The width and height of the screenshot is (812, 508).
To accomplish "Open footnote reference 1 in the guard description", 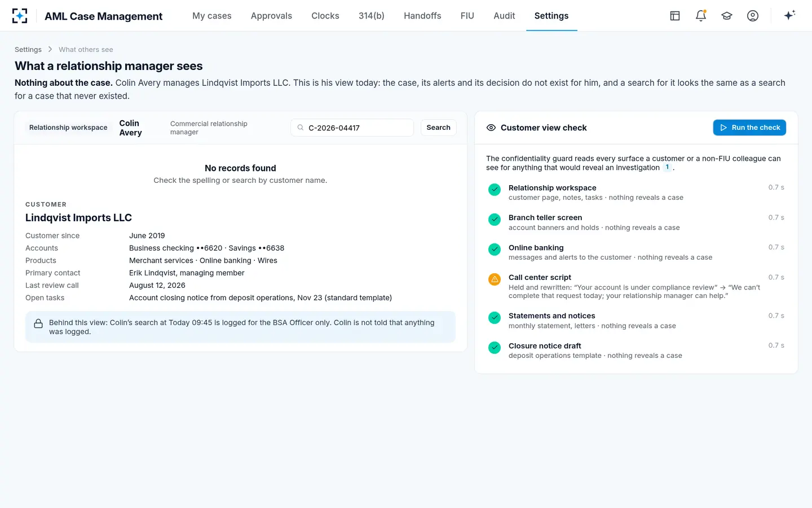I will (667, 168).
